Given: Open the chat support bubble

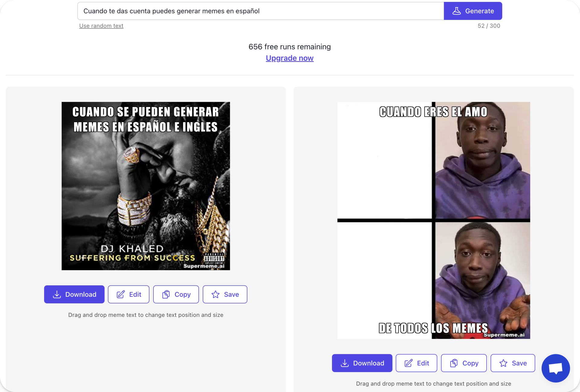Looking at the screenshot, I should pyautogui.click(x=556, y=368).
